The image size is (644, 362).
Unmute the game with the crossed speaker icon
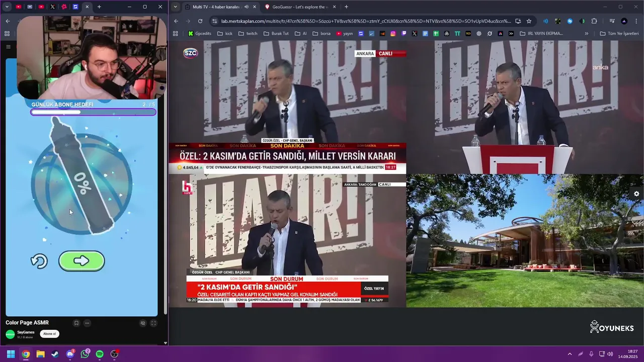[143, 323]
